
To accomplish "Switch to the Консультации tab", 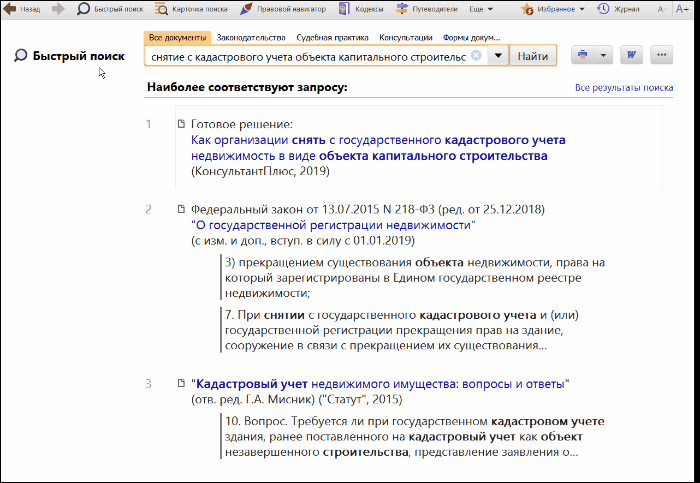I will (406, 37).
